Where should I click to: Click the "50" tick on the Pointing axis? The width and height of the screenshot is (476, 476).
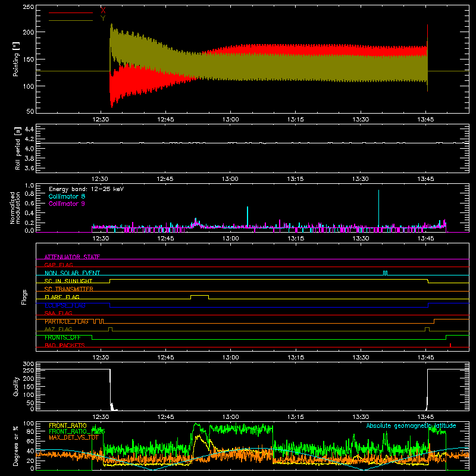pyautogui.click(x=30, y=111)
